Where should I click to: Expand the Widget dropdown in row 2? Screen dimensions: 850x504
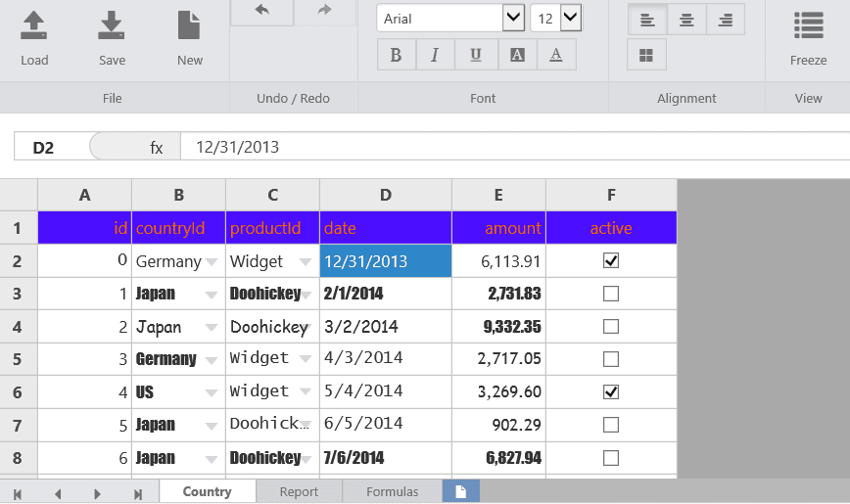306,262
